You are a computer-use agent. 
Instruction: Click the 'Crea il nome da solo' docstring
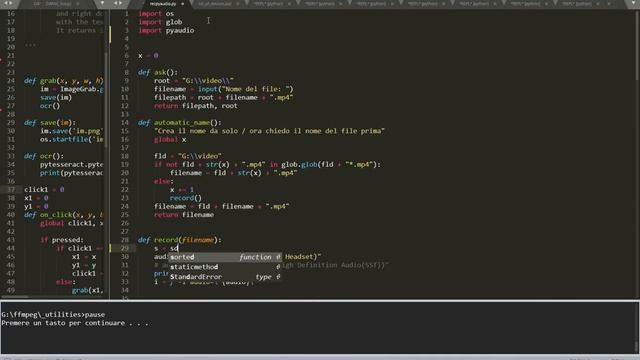[269, 131]
